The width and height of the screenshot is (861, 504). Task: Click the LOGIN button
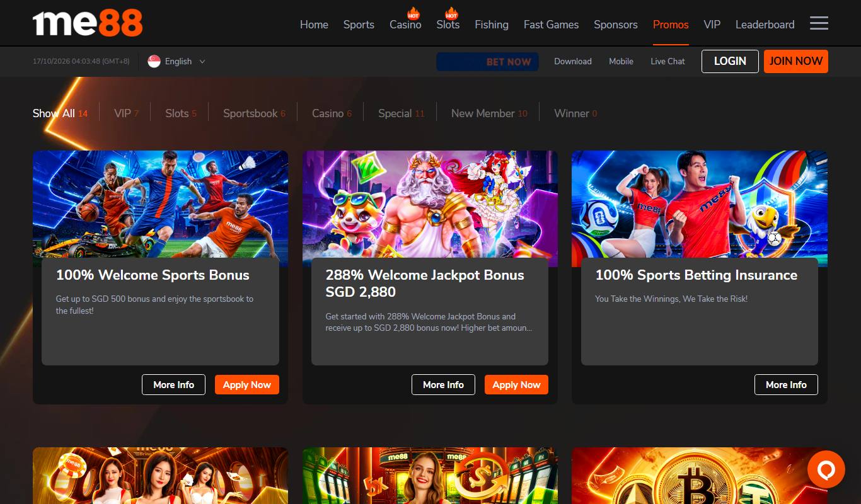[x=730, y=61]
